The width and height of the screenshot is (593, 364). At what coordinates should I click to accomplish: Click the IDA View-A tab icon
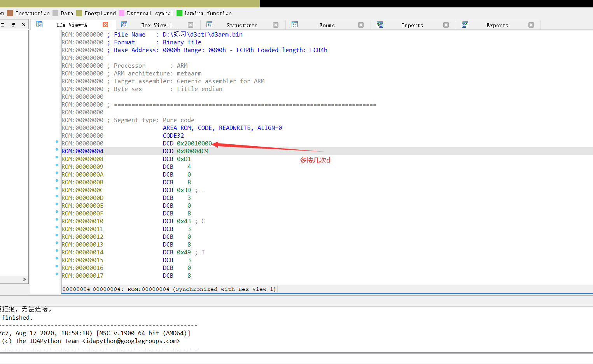point(39,24)
